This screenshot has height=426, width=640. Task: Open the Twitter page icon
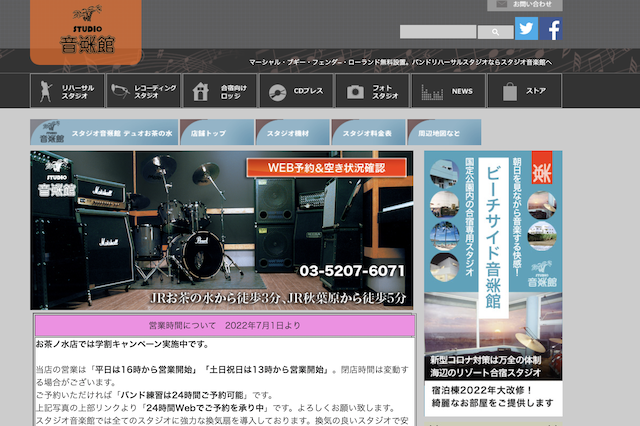[x=526, y=29]
